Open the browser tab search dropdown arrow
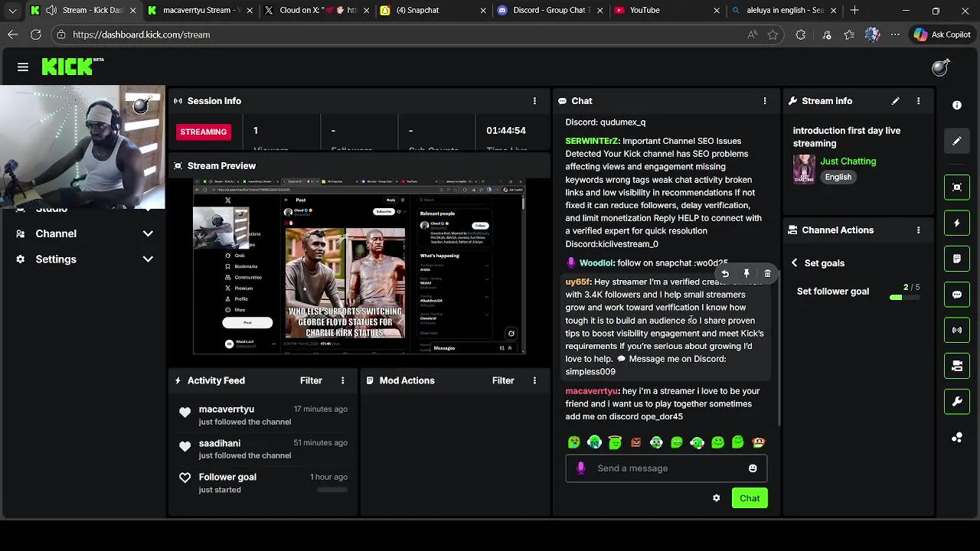980x551 pixels. click(12, 11)
